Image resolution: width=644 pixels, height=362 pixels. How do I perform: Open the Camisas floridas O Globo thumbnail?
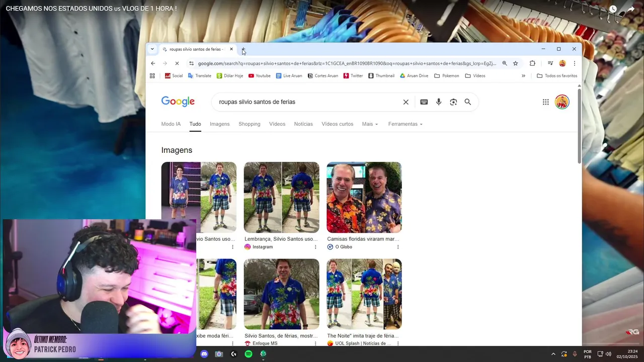pos(364,197)
